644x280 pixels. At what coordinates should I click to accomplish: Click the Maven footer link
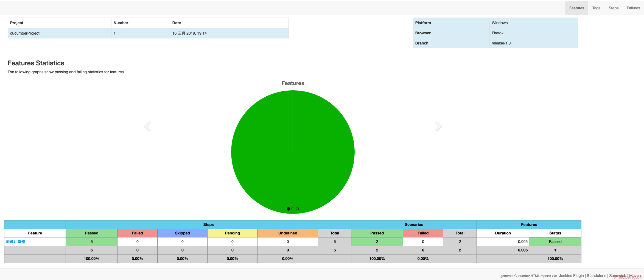tap(635, 276)
